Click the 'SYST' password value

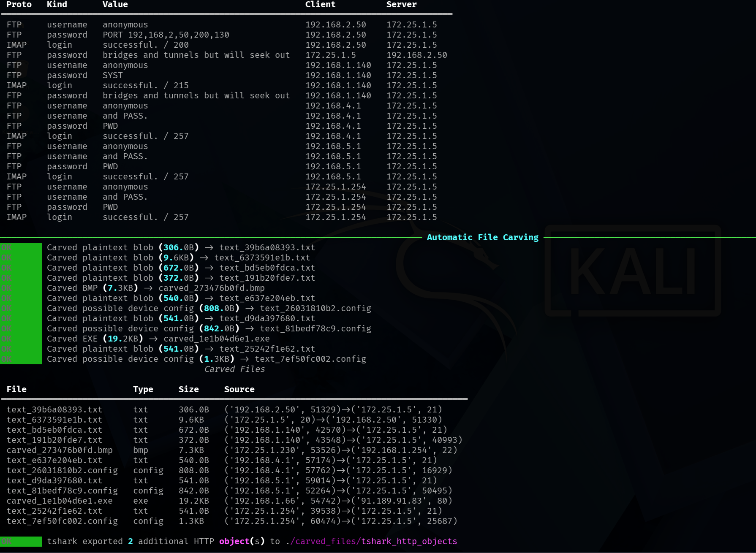point(113,76)
